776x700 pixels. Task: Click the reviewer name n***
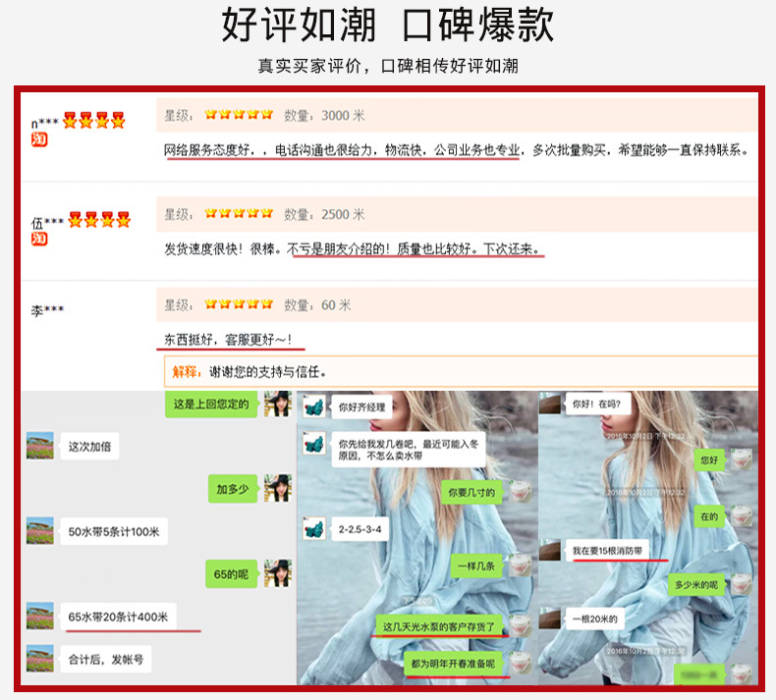(x=45, y=122)
